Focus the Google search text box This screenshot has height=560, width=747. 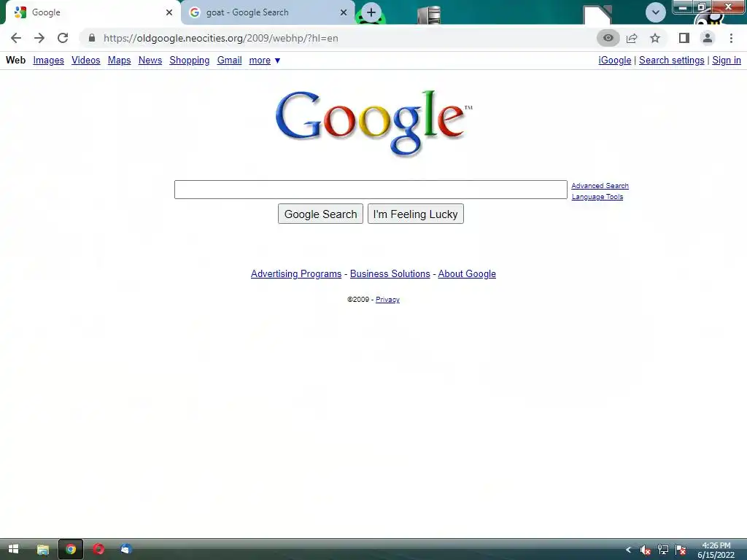pos(371,190)
